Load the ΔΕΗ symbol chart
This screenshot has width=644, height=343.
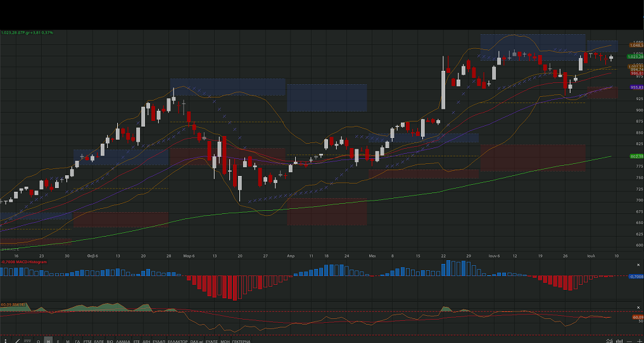(x=146, y=341)
